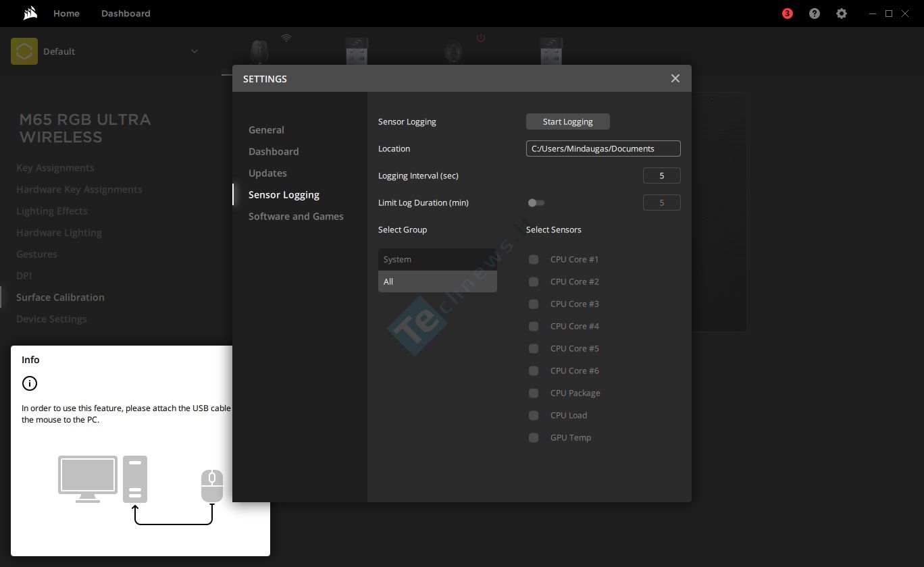924x567 pixels.
Task: Toggle the Limit Log Duration switch
Action: (536, 202)
